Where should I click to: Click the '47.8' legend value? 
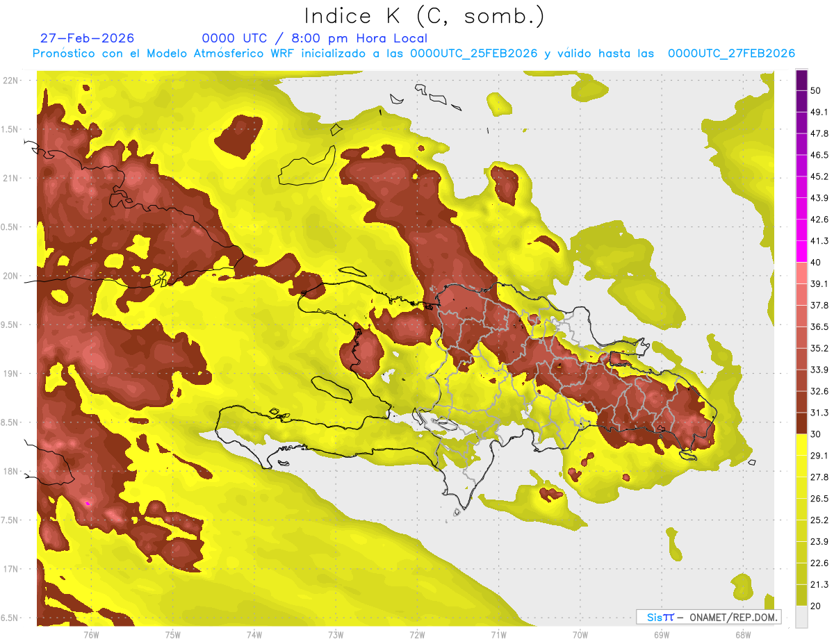[819, 134]
